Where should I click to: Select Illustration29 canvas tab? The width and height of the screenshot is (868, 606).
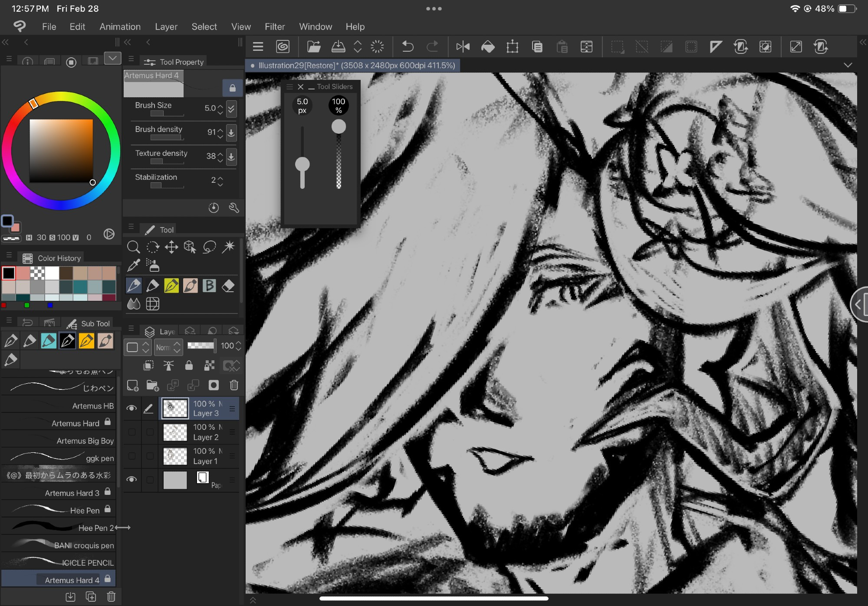(x=353, y=66)
